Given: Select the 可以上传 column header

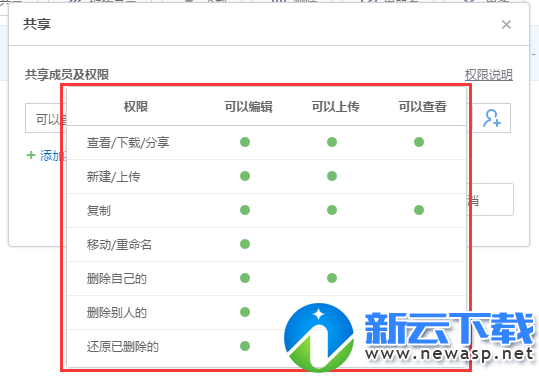Looking at the screenshot, I should point(335,107).
